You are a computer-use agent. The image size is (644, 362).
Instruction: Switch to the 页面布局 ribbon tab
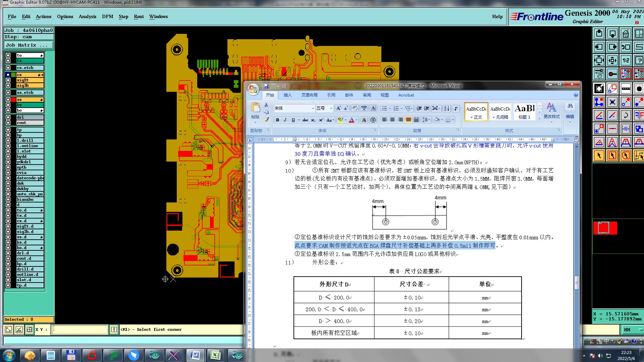[309, 95]
